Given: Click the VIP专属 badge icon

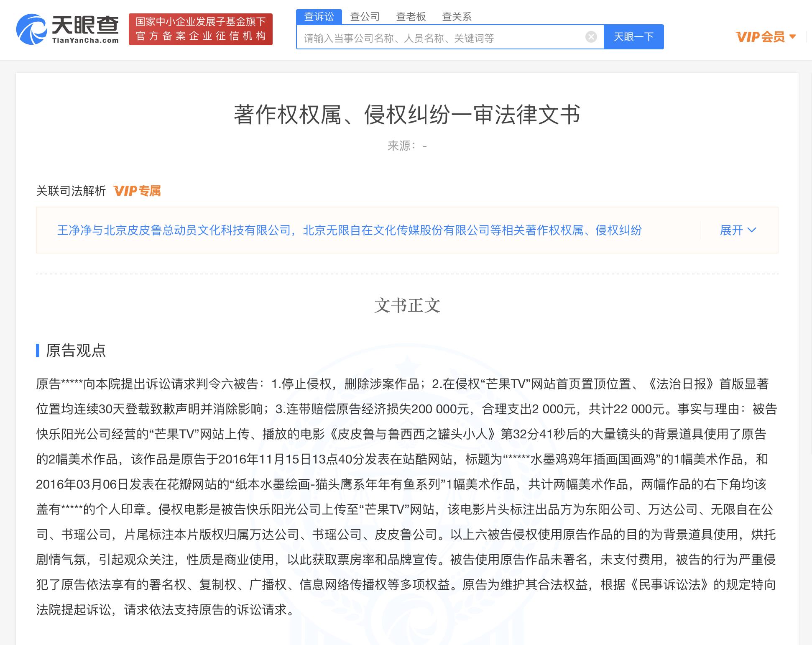Looking at the screenshot, I should (x=137, y=191).
